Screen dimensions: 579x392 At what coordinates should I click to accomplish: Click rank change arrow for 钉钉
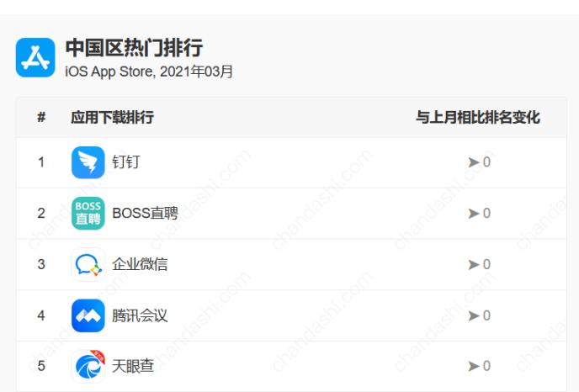coord(474,162)
